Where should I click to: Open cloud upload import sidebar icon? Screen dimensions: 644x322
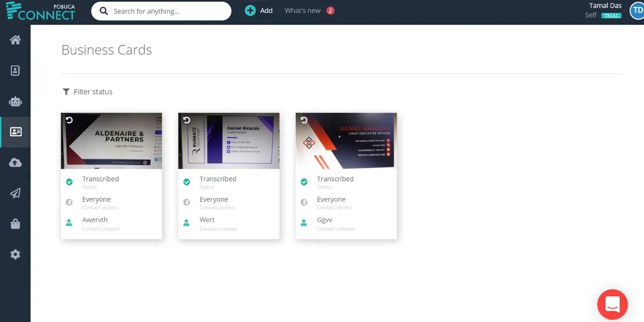point(15,163)
